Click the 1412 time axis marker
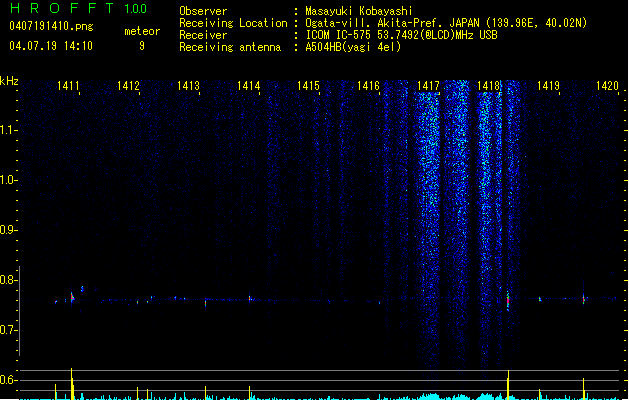This screenshot has height=400, width=629. point(128,86)
